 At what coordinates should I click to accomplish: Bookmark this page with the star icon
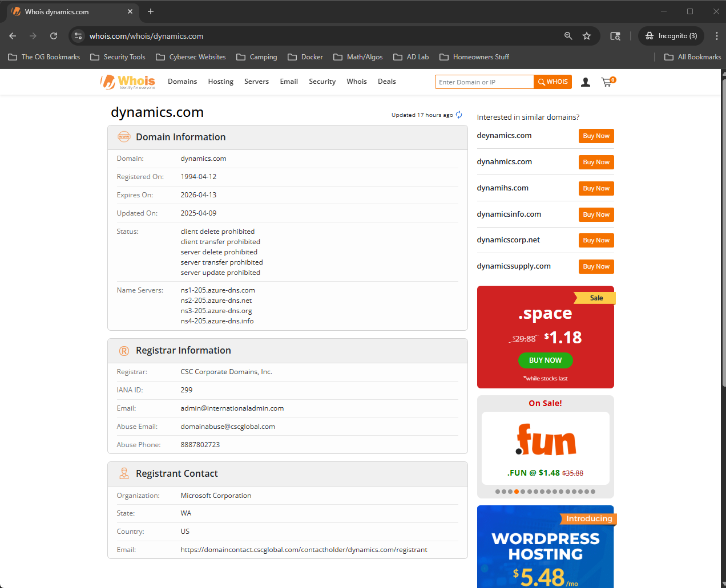click(587, 35)
